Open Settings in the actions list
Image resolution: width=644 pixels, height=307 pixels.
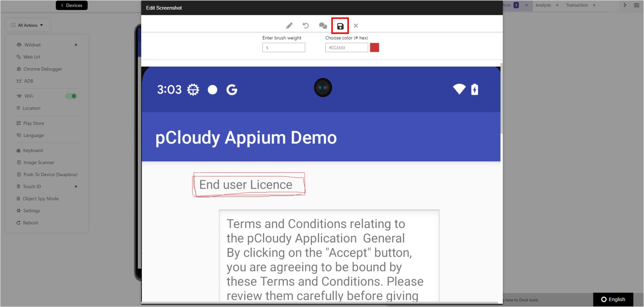31,211
